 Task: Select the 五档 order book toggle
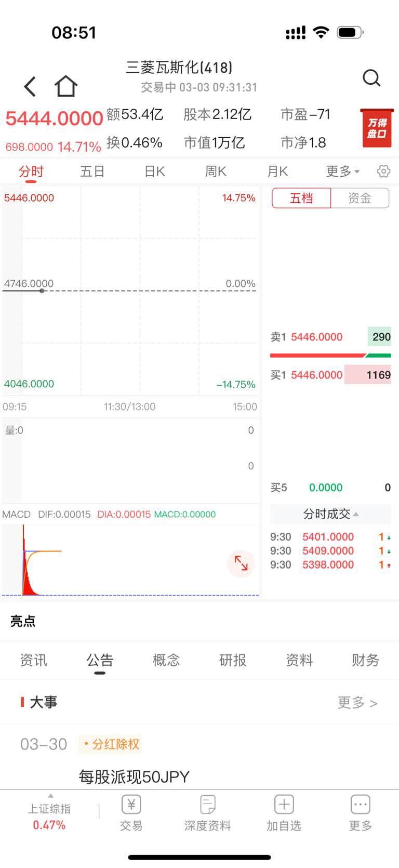pyautogui.click(x=301, y=198)
